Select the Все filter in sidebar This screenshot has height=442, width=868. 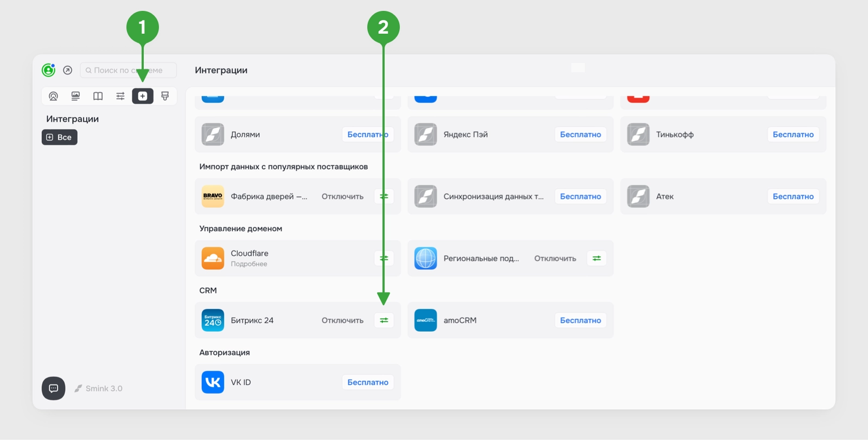click(x=60, y=137)
